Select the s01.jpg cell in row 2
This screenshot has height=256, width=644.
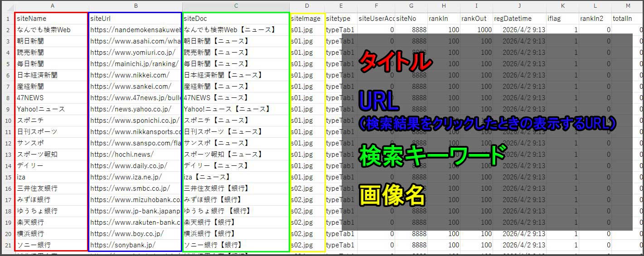coord(307,30)
